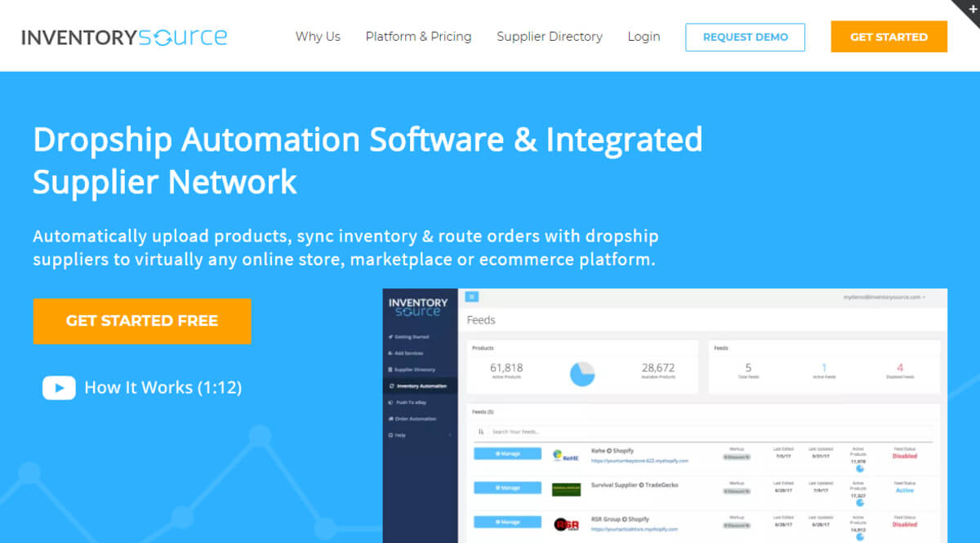
Task: Click the Request Demo button
Action: click(x=745, y=37)
